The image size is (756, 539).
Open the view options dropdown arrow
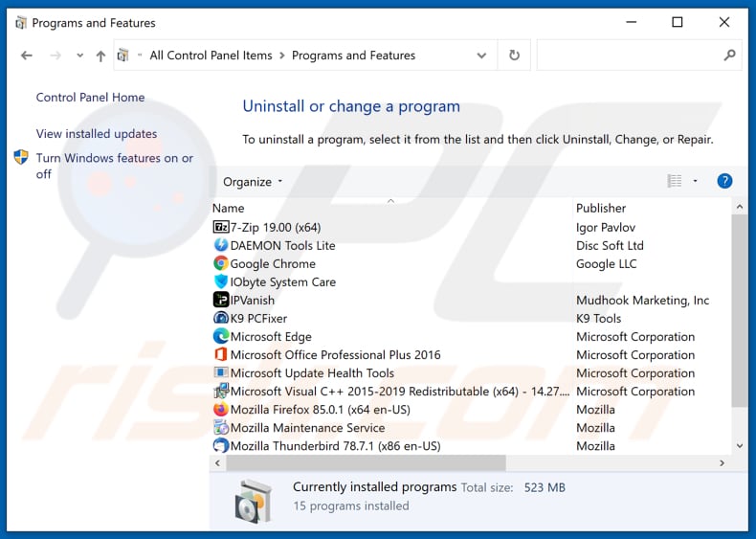click(696, 181)
